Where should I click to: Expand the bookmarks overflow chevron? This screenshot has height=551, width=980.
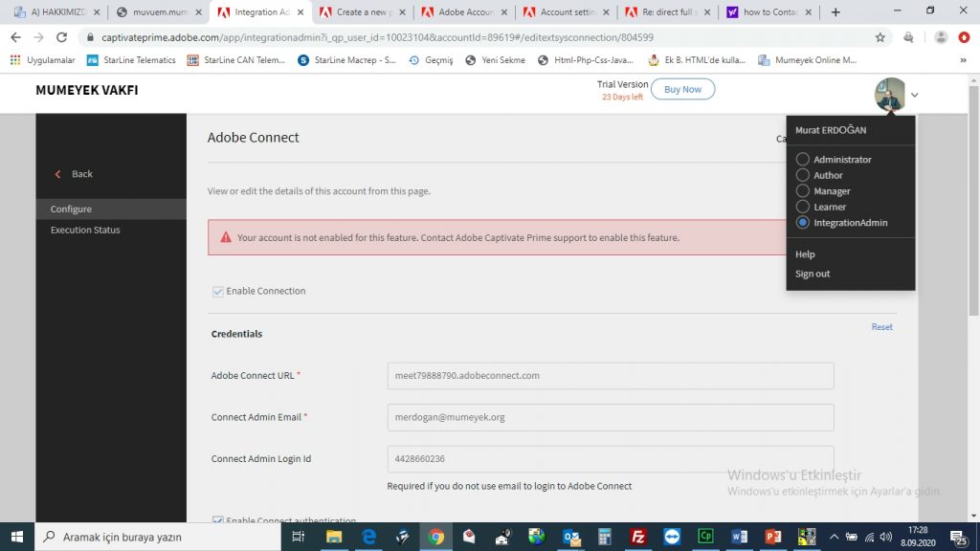pyautogui.click(x=964, y=59)
